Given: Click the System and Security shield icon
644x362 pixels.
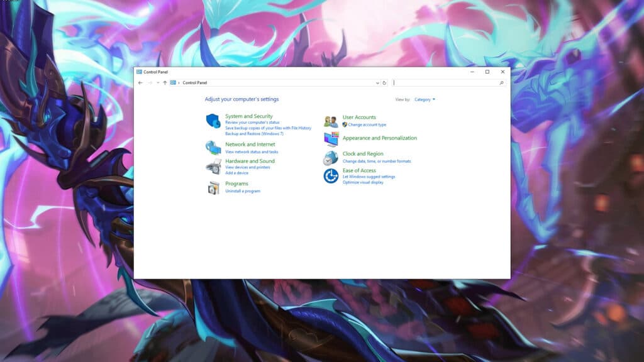Looking at the screenshot, I should point(212,119).
